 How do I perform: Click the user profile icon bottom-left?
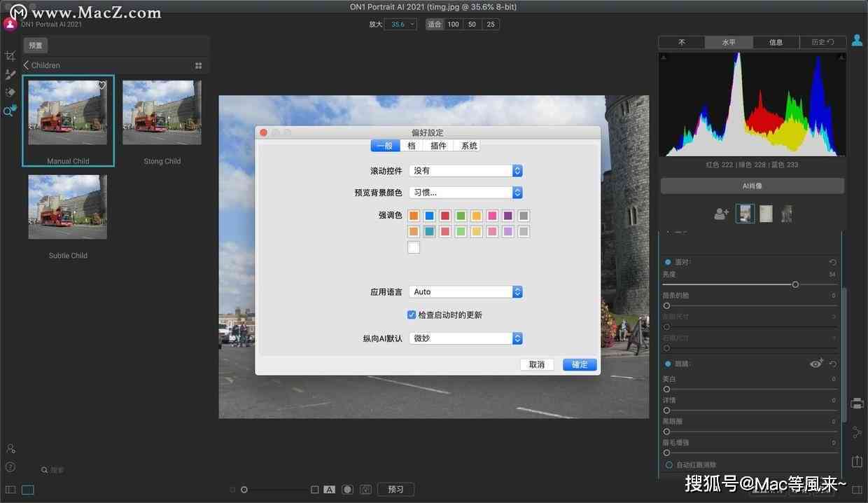point(10,448)
